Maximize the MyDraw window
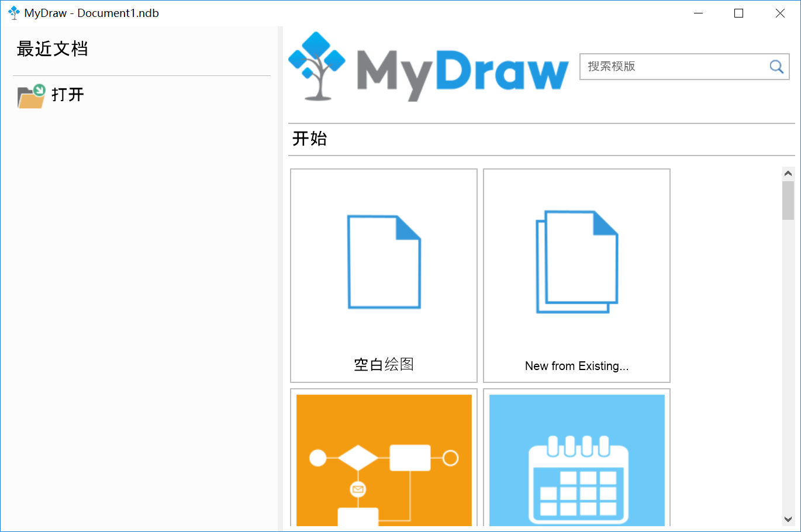The height and width of the screenshot is (532, 801). (x=739, y=13)
